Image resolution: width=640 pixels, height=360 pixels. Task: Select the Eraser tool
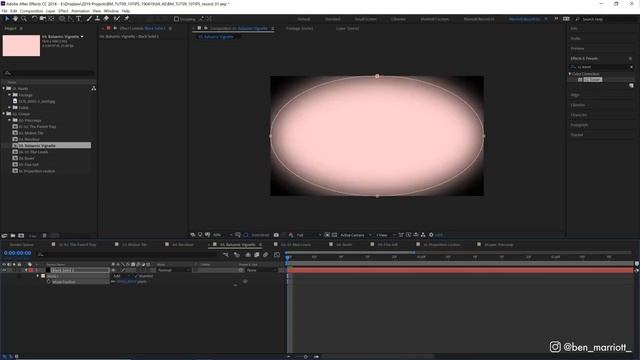pyautogui.click(x=106, y=19)
